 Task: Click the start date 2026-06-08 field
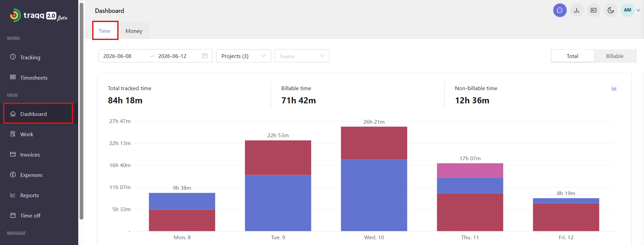coord(117,56)
